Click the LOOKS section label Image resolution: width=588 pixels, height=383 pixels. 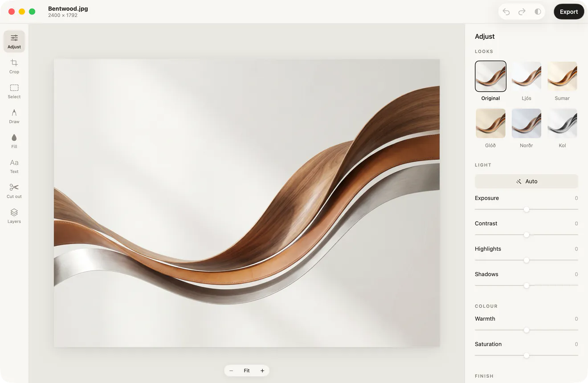484,51
